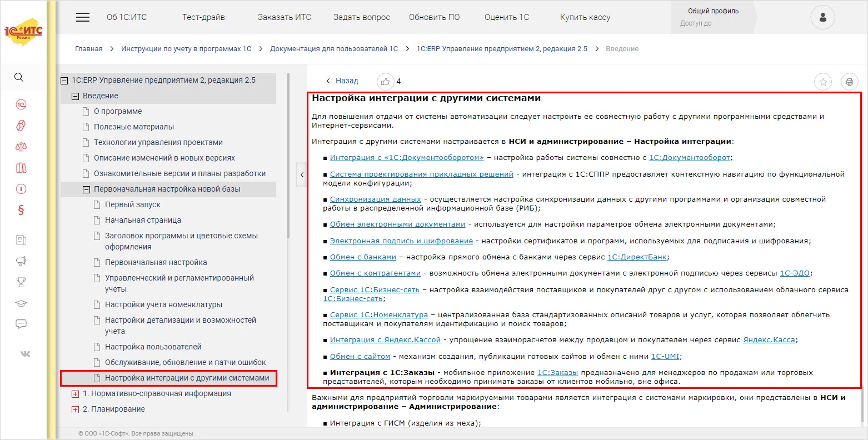This screenshot has width=868, height=440.
Task: Open the Тест-драйв menu item
Action: [x=203, y=17]
